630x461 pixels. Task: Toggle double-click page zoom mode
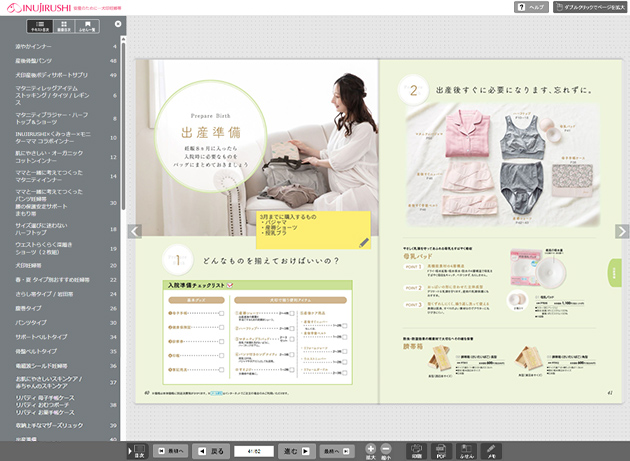[x=589, y=7]
